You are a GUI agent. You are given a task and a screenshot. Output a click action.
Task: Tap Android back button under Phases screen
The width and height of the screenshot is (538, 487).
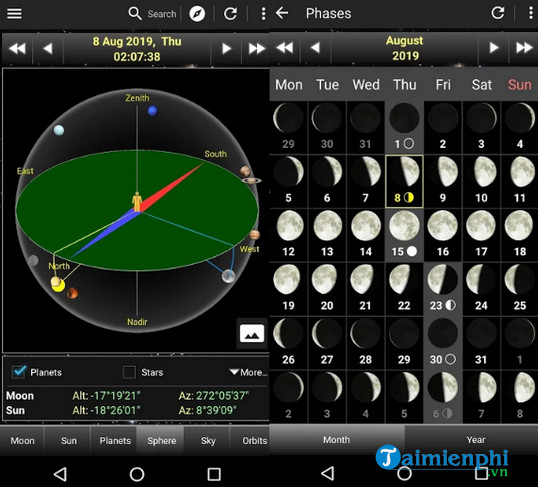(328, 473)
